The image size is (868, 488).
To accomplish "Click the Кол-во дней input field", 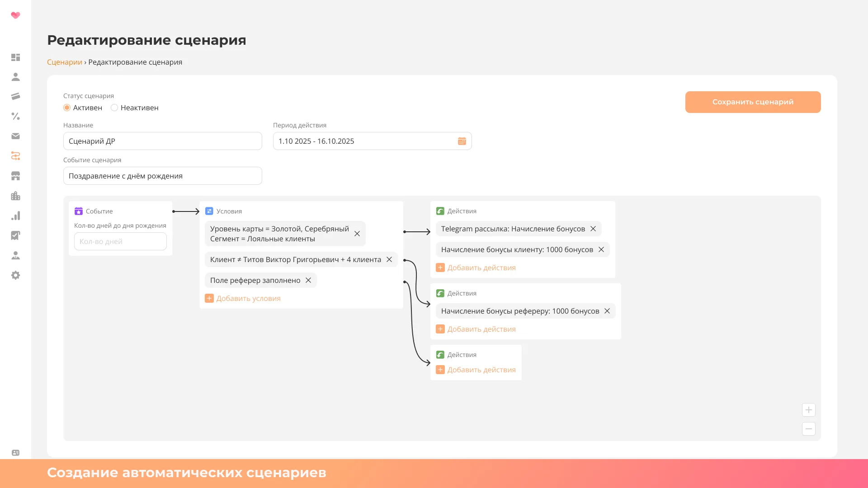I will coord(120,241).
